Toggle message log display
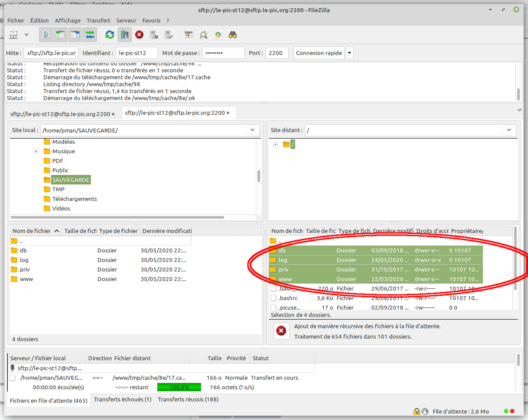 46,35
